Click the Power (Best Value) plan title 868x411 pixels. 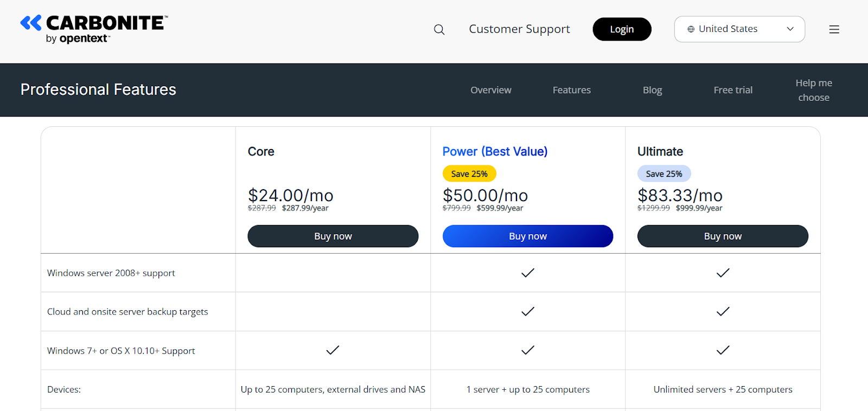pyautogui.click(x=495, y=152)
